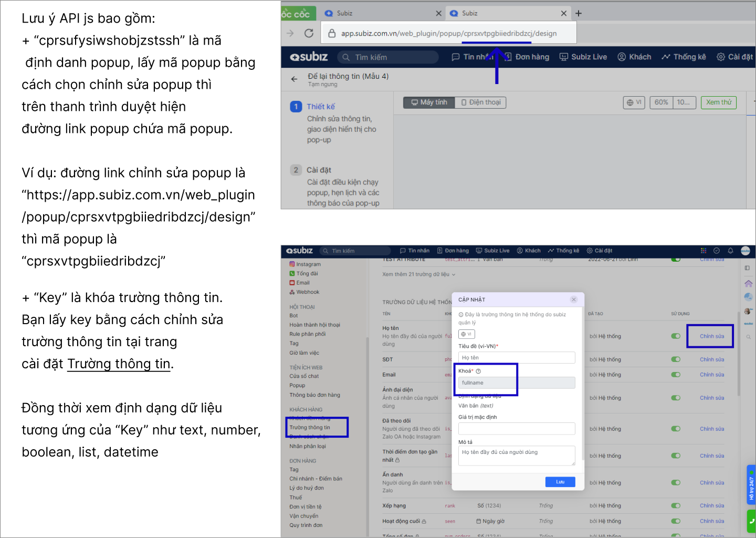Click the browser reload icon

click(x=309, y=33)
